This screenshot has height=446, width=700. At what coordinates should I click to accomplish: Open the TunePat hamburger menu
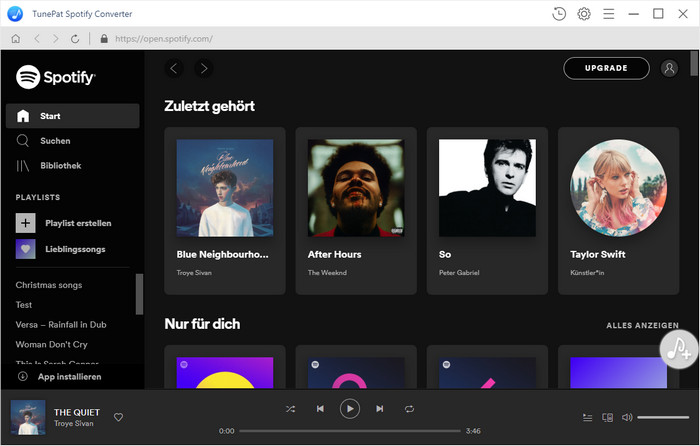point(608,14)
